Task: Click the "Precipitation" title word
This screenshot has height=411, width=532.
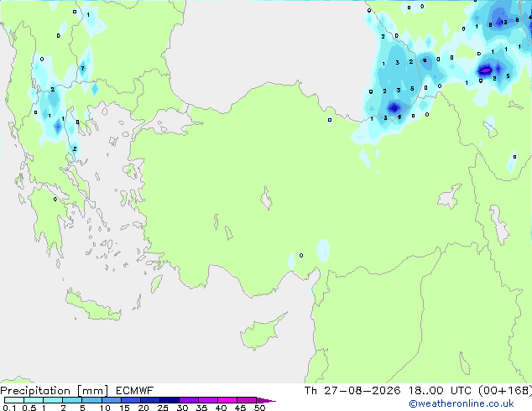Action: (35, 391)
